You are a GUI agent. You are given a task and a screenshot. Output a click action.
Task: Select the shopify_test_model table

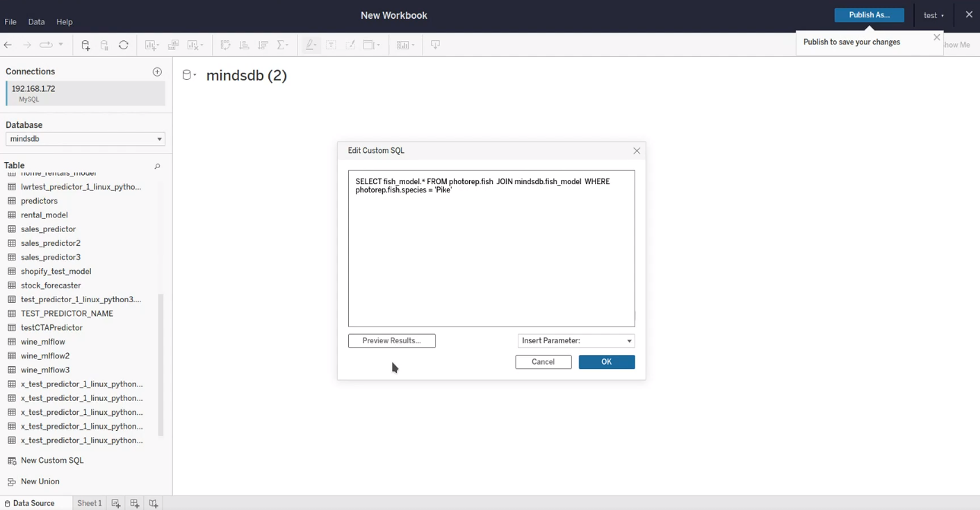56,272
